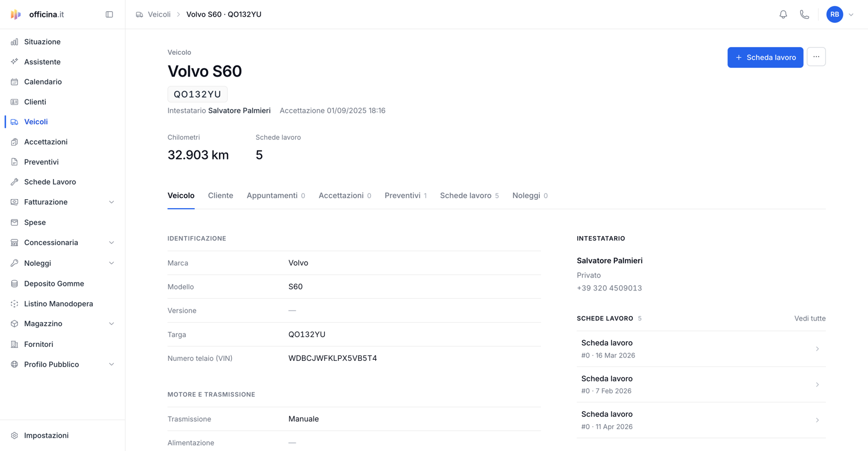Image resolution: width=868 pixels, height=451 pixels.
Task: Click the Veicoli truck icon in sidebar
Action: coord(15,122)
